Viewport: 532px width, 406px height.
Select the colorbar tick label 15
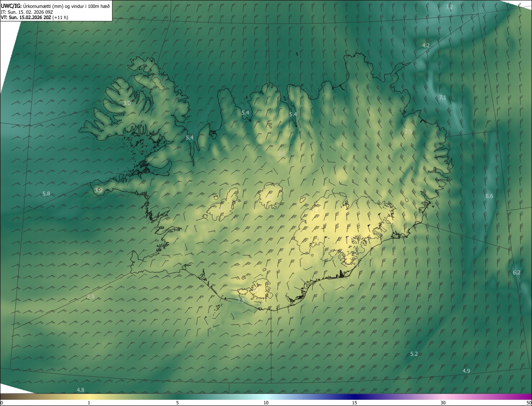point(355,403)
